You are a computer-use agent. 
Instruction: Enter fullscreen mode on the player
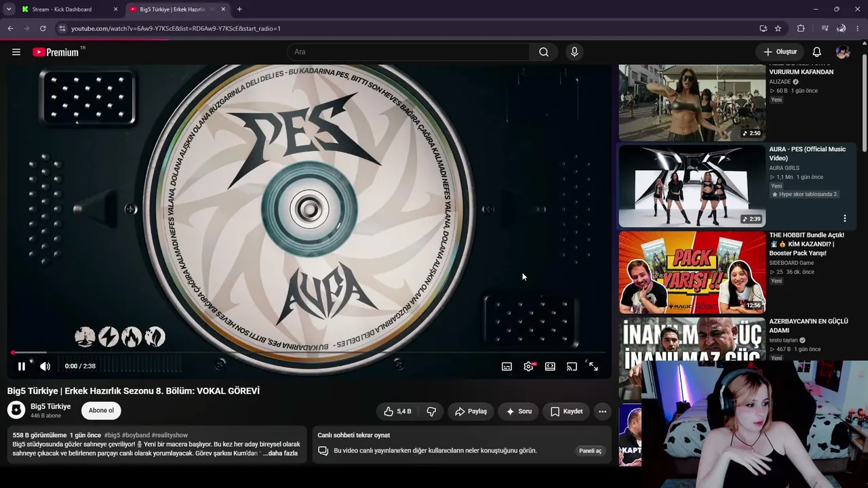pos(593,367)
